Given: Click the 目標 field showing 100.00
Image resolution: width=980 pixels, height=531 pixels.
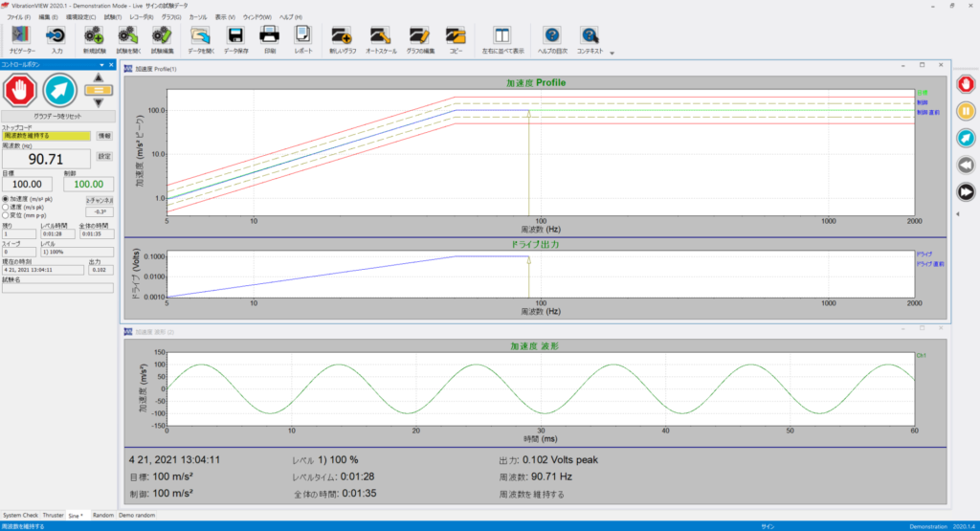Looking at the screenshot, I should click(27, 185).
